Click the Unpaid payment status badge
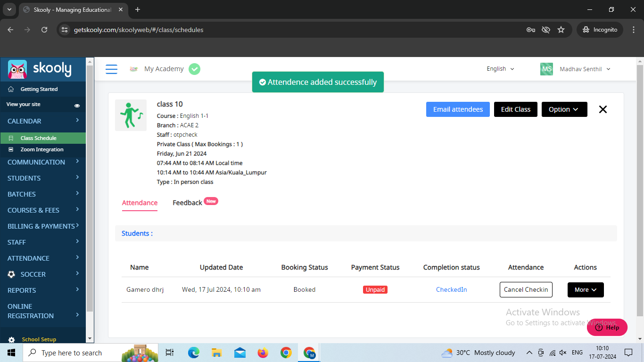 pos(375,290)
